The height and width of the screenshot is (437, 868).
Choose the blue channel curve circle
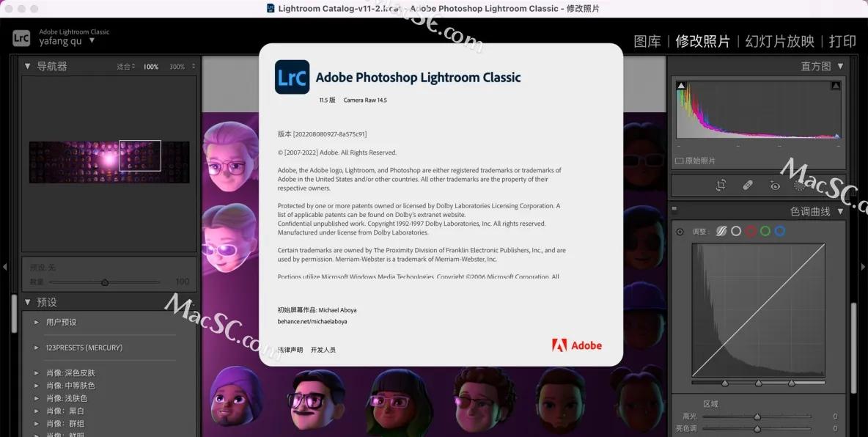(x=779, y=231)
